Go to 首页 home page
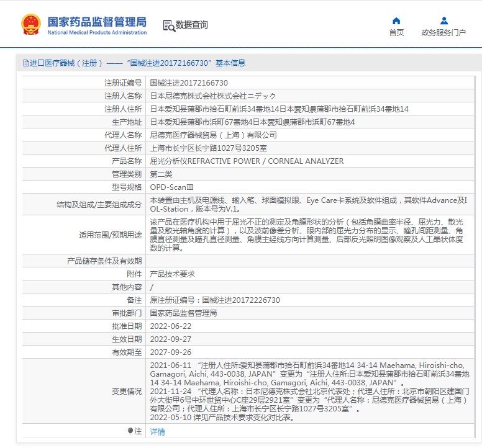 [396, 33]
